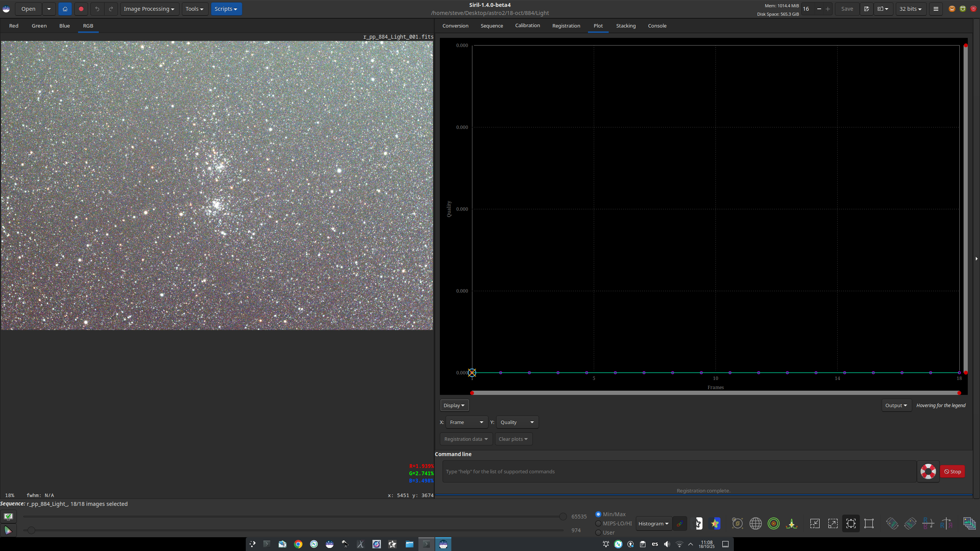Open the star PSF detection icon

[792, 523]
